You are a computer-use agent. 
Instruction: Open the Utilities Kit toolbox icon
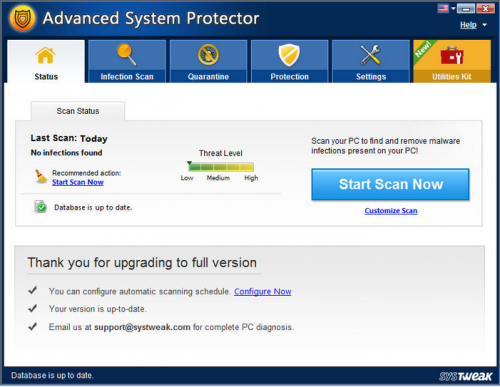point(452,55)
